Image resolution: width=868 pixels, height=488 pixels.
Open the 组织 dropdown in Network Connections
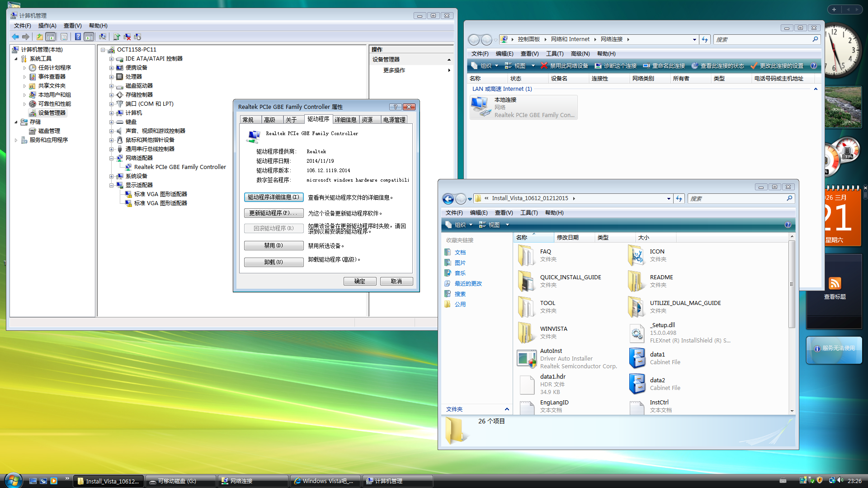pos(486,66)
